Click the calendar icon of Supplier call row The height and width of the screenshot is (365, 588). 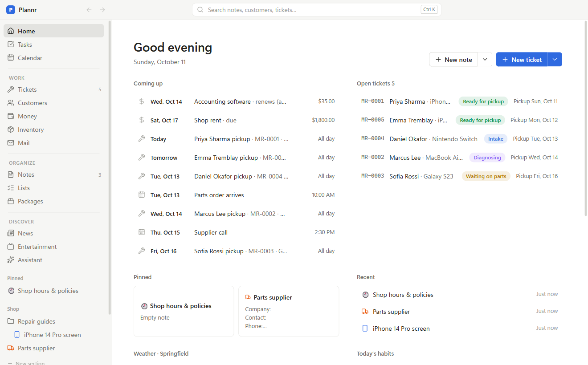[x=142, y=232]
